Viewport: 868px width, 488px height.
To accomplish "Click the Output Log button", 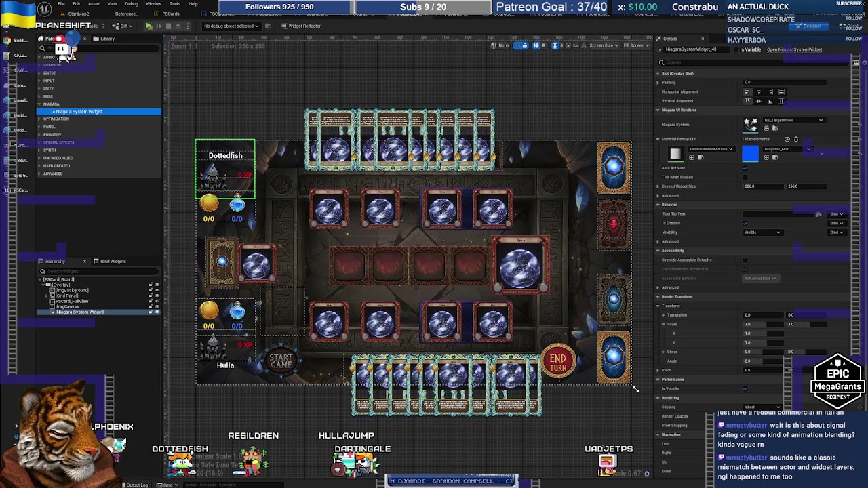I will tap(136, 485).
